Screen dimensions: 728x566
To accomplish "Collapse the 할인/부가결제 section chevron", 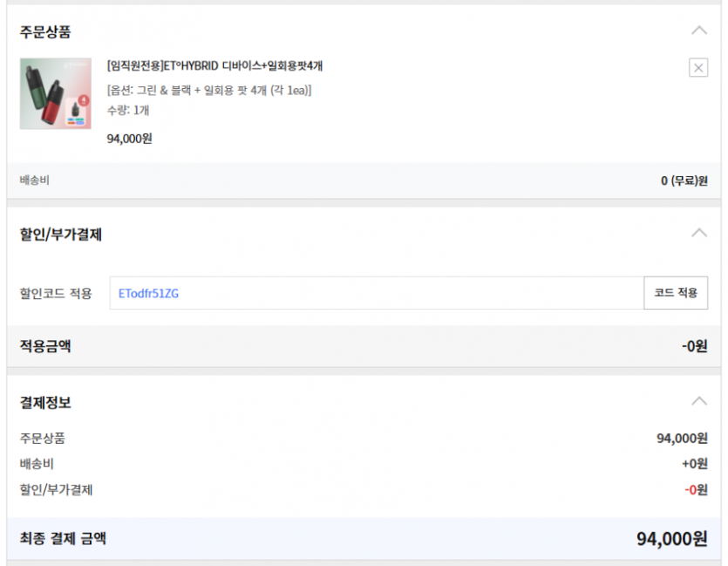I will coord(698,233).
